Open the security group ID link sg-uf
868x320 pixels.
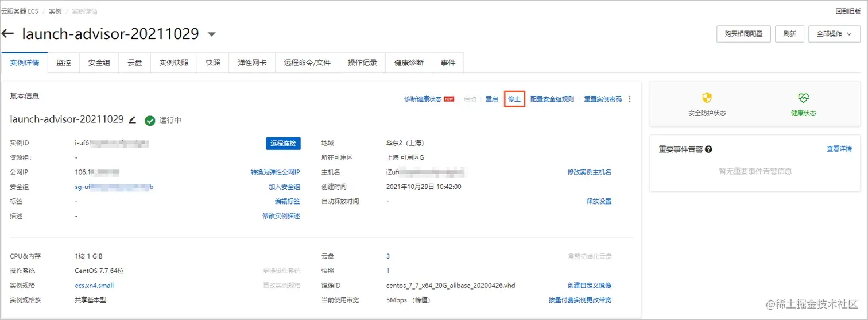[114, 187]
